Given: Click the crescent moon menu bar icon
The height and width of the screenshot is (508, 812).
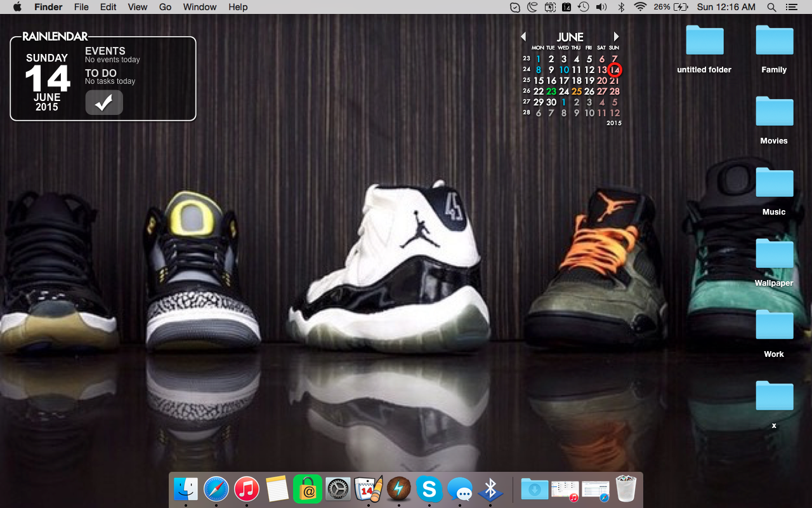Looking at the screenshot, I should point(532,7).
